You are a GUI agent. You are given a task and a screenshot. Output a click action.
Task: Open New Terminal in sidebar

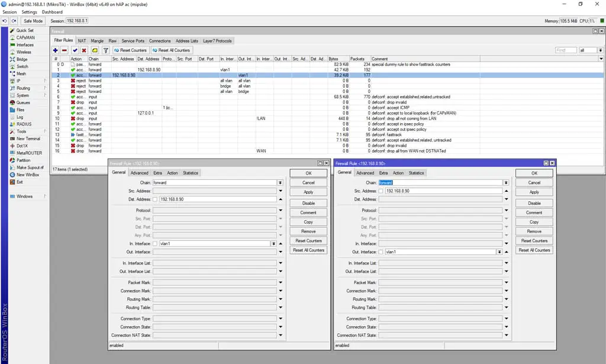(28, 138)
